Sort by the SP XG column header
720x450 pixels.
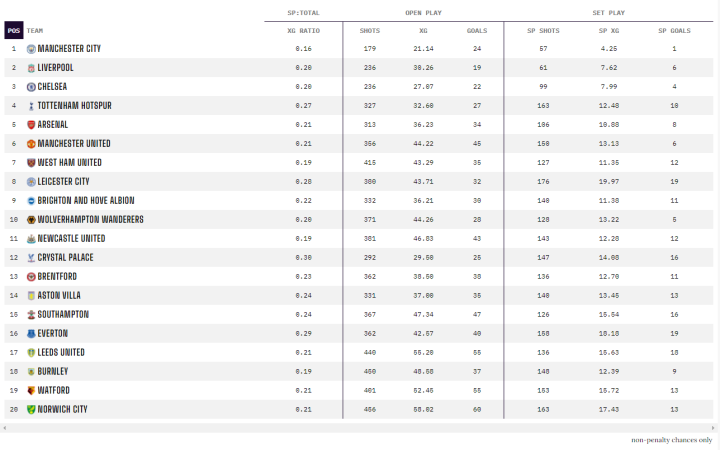tap(609, 31)
